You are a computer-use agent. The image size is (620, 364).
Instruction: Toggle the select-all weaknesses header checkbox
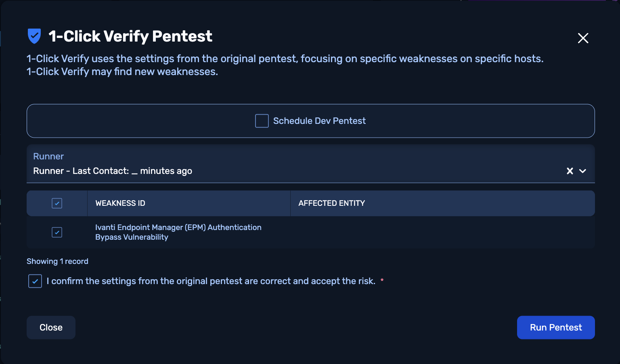click(x=57, y=203)
